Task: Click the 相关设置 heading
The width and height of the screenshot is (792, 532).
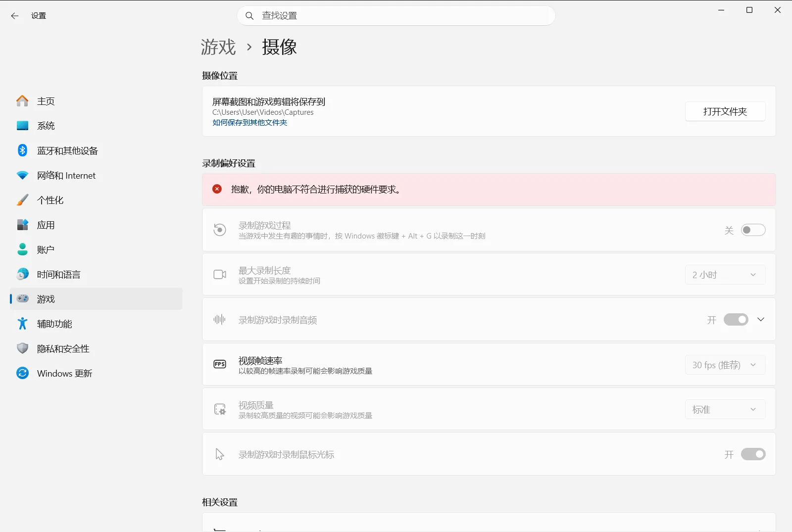Action: (x=220, y=502)
